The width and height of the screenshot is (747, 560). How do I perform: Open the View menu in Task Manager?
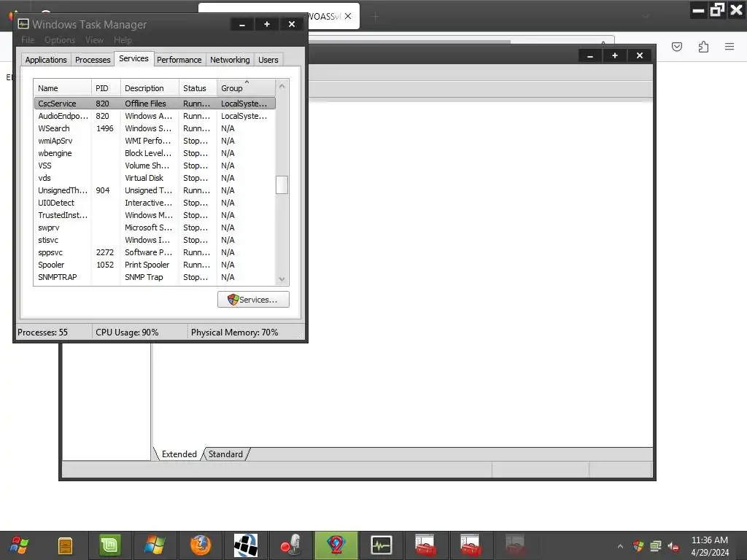coord(94,40)
